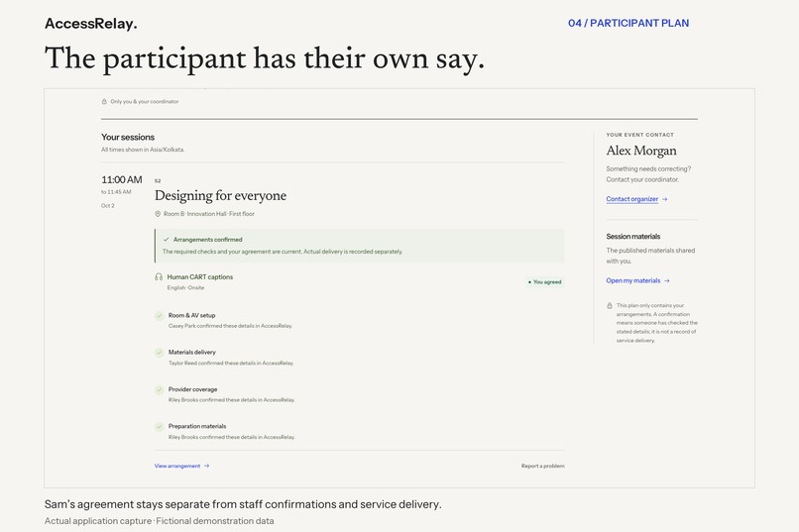Click the location pin icon before Room B
Screen dimensions: 799x532
tap(158, 214)
